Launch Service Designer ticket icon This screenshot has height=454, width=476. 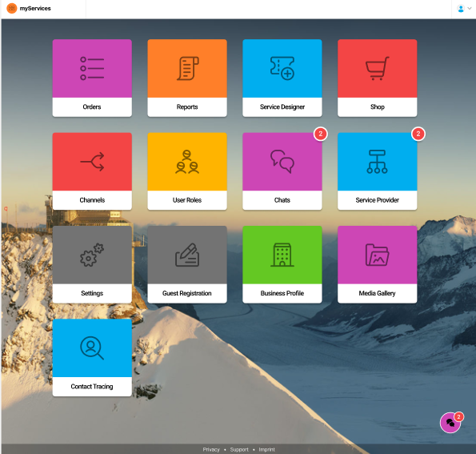pos(282,68)
